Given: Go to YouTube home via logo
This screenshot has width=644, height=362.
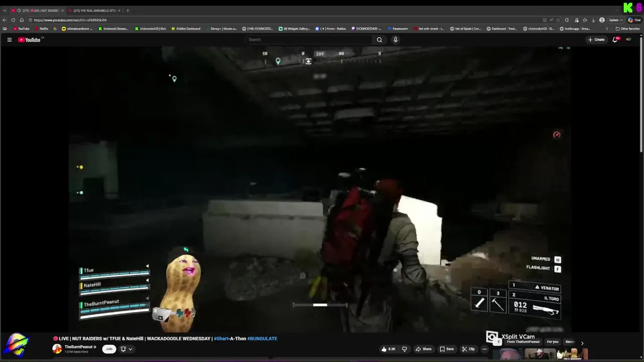Looking at the screenshot, I should pyautogui.click(x=30, y=40).
